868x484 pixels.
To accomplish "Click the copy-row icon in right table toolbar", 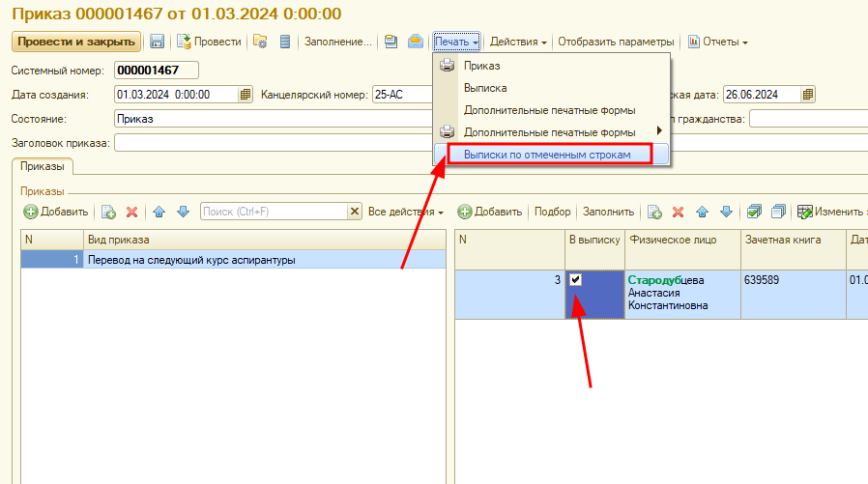I will [654, 212].
